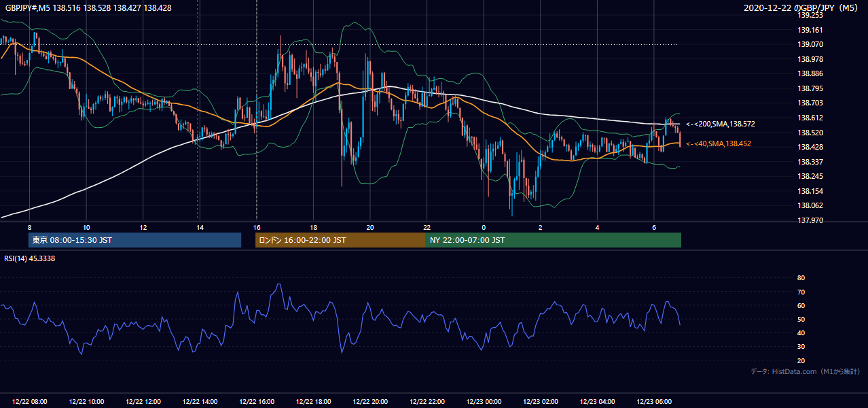Click the RSI 40 level label
This screenshot has width=868, height=408.
[801, 333]
